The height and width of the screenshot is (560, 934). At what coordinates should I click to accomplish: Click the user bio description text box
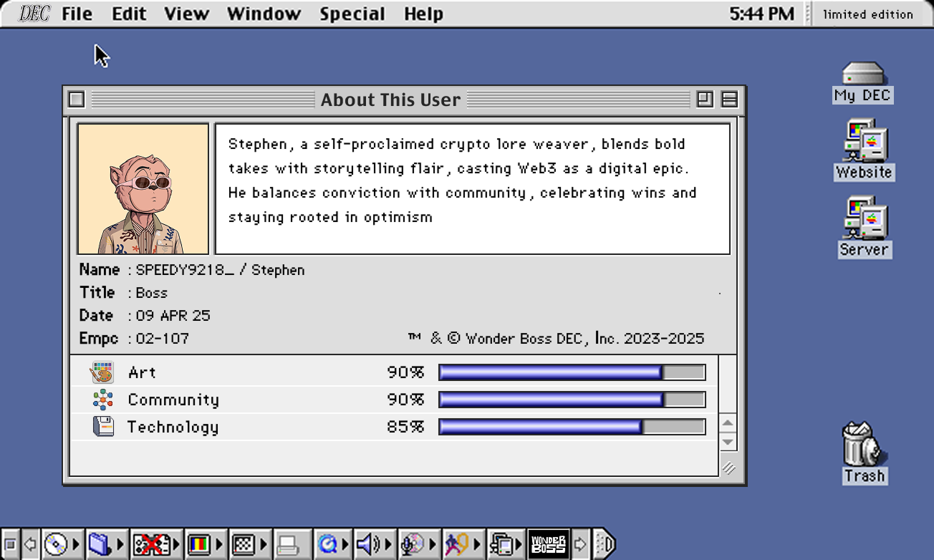coord(473,189)
